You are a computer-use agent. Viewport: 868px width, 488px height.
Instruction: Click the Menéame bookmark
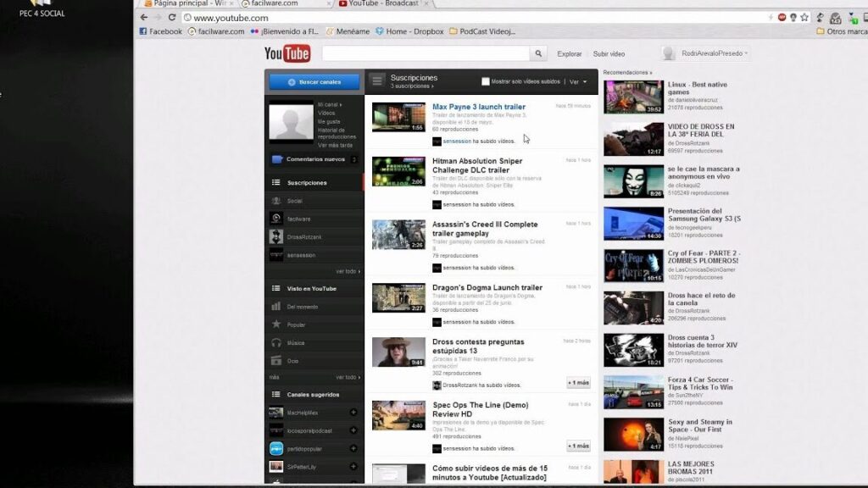pyautogui.click(x=347, y=31)
